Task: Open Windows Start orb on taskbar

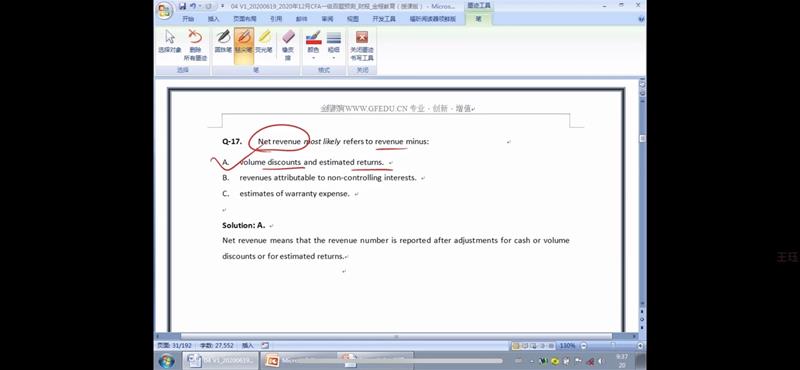Action: [166, 361]
